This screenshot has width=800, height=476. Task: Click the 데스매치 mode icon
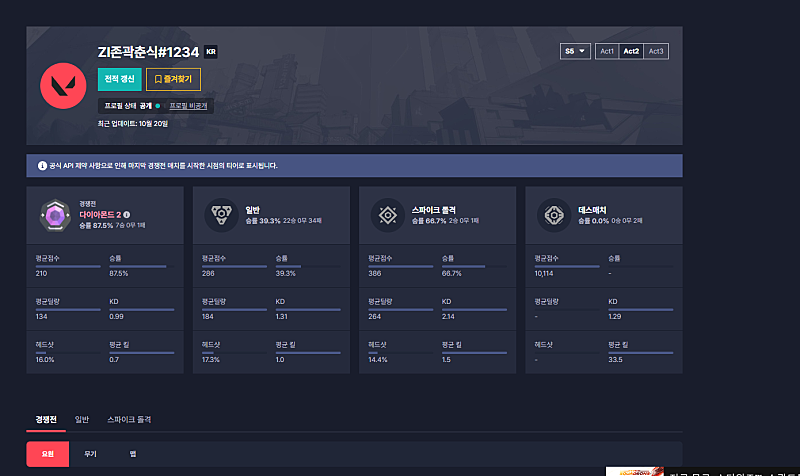pos(554,215)
